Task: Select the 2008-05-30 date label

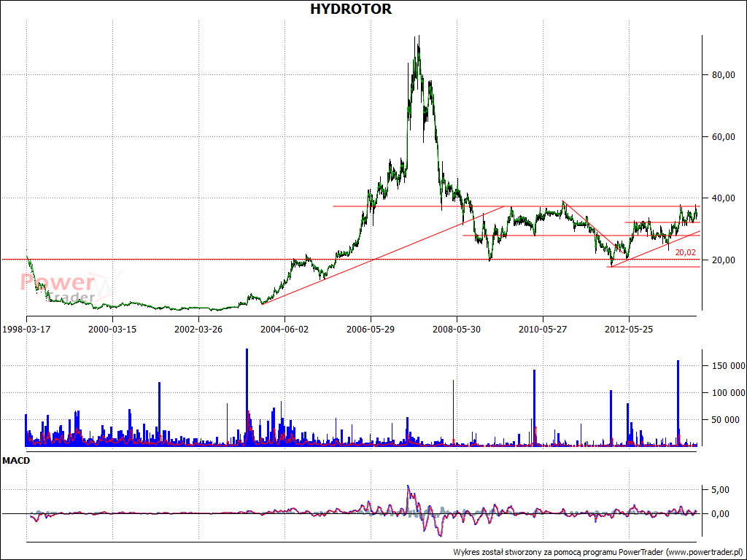Action: [x=457, y=330]
